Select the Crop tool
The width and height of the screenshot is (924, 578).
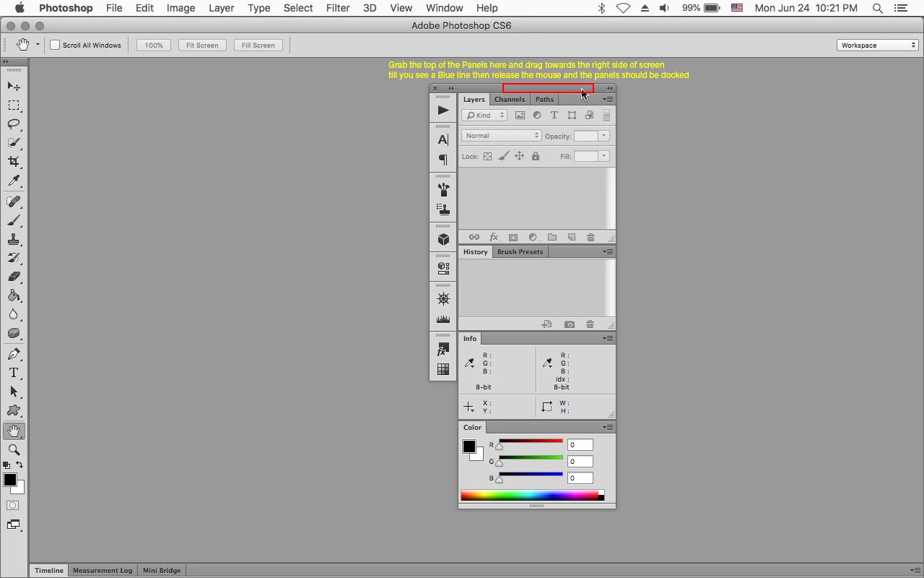[14, 162]
